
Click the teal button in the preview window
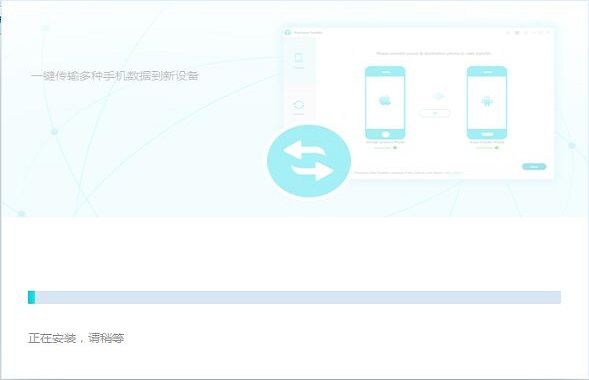534,166
